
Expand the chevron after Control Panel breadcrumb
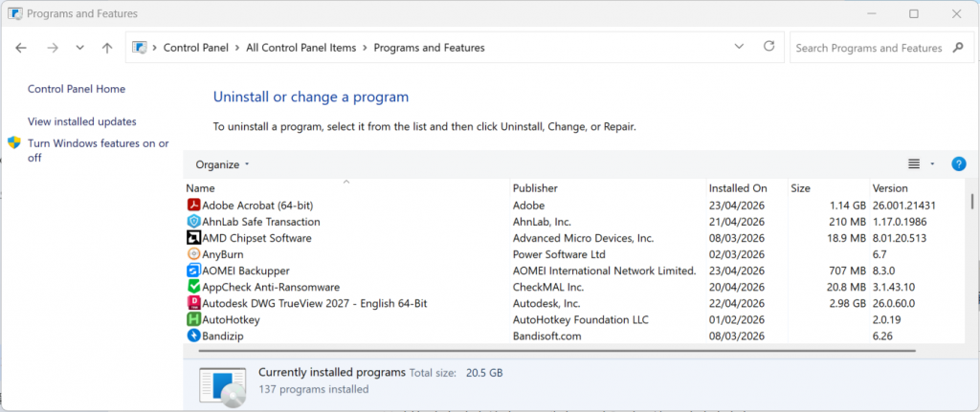(x=237, y=48)
